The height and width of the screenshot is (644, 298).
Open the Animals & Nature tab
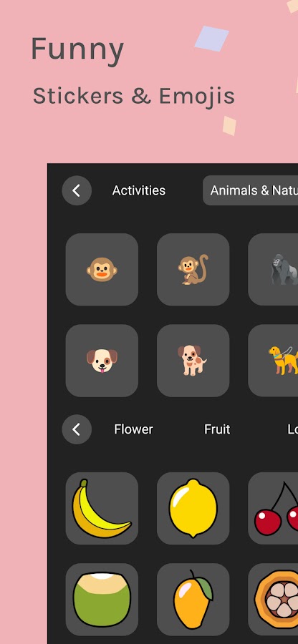coord(250,190)
